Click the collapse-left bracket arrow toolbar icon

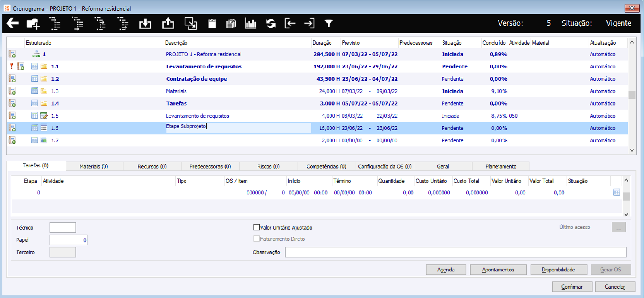[290, 24]
